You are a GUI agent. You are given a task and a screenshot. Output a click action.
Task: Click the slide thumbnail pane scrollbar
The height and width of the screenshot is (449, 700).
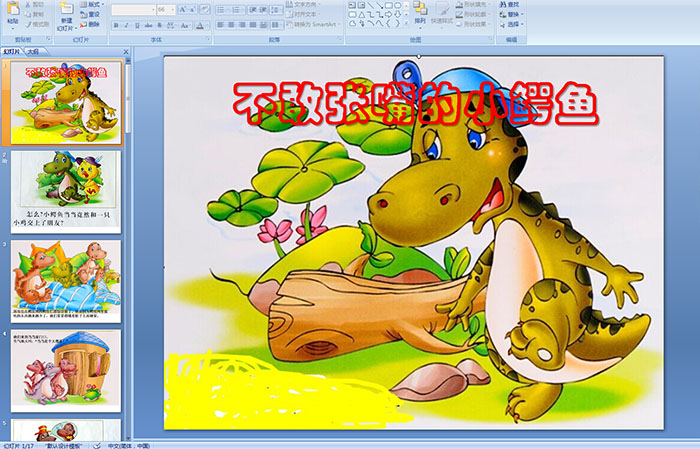pos(129,98)
